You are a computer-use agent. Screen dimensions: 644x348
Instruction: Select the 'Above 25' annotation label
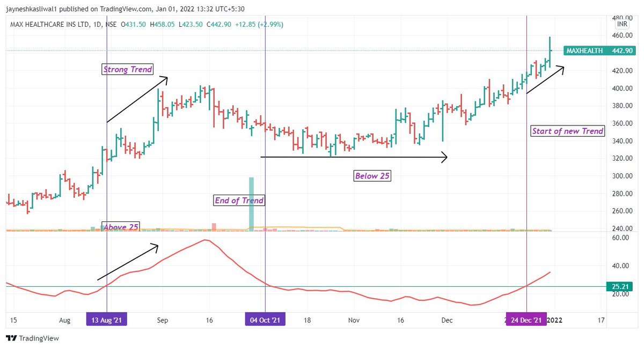[120, 227]
